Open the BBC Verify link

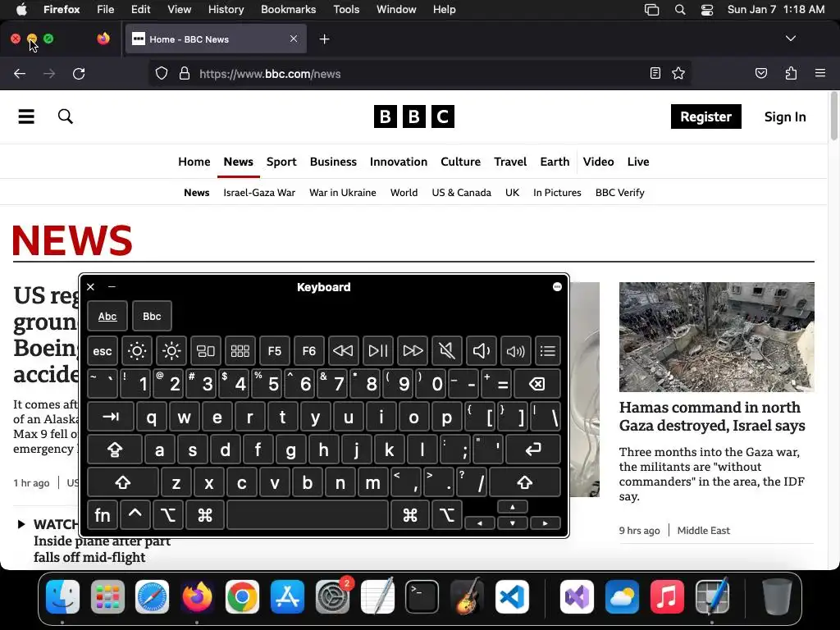620,192
